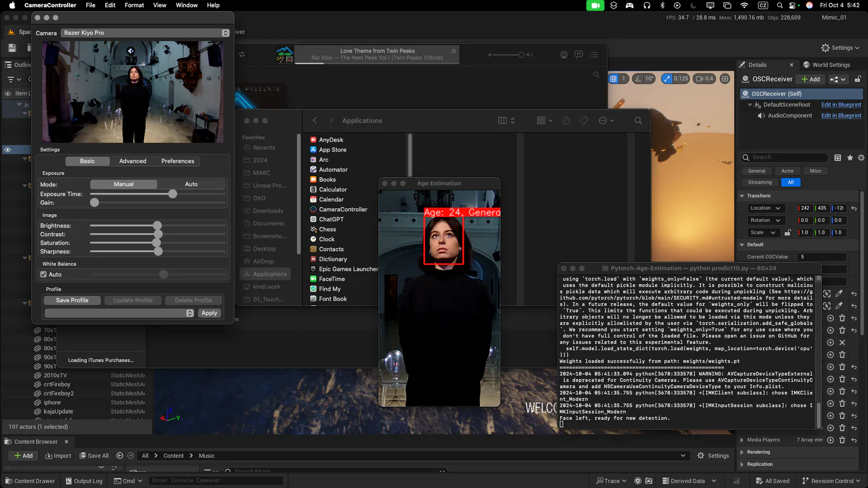This screenshot has width=868, height=488.
Task: Toggle Auto white balance checkbox
Action: (43, 274)
